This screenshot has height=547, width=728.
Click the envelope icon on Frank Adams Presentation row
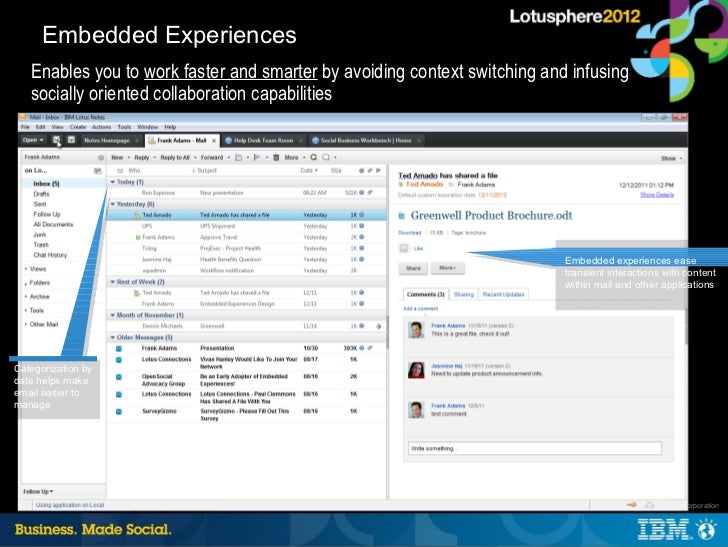click(x=119, y=348)
